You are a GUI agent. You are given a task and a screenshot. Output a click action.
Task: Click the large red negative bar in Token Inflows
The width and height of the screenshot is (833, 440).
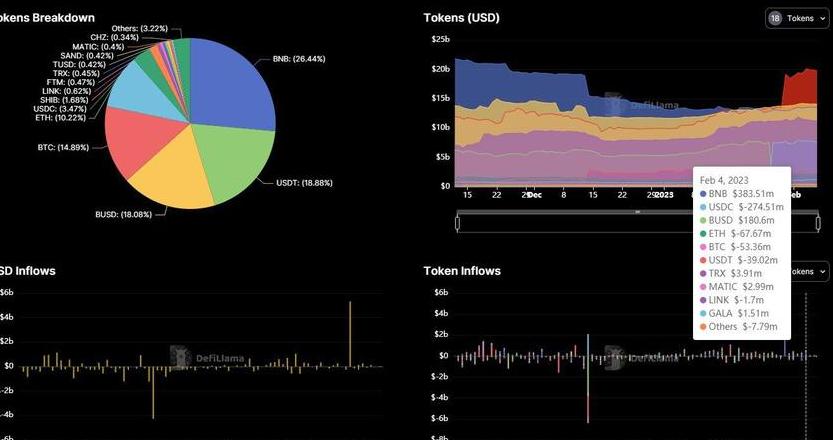tap(588, 409)
